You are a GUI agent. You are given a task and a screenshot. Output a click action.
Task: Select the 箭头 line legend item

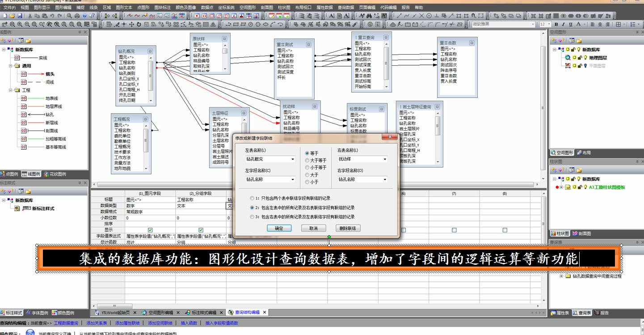point(50,74)
